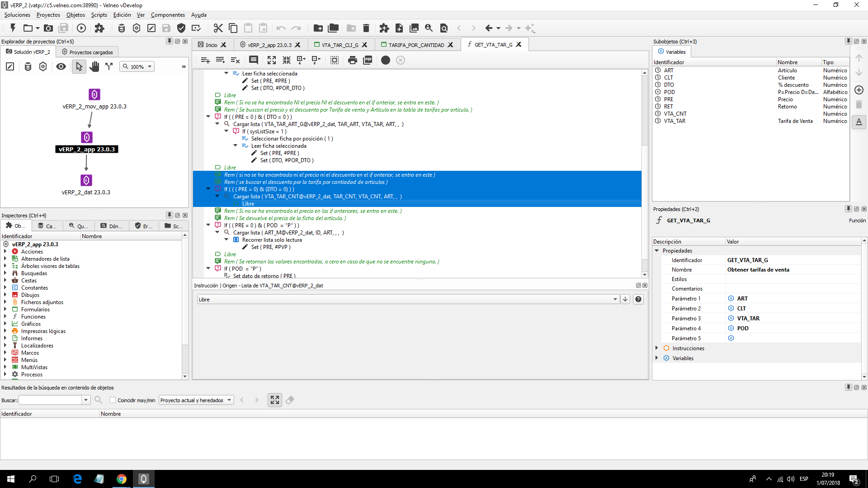Screen dimensions: 868x488
Task: Expand the Instrucciones property group
Action: pyautogui.click(x=656, y=348)
